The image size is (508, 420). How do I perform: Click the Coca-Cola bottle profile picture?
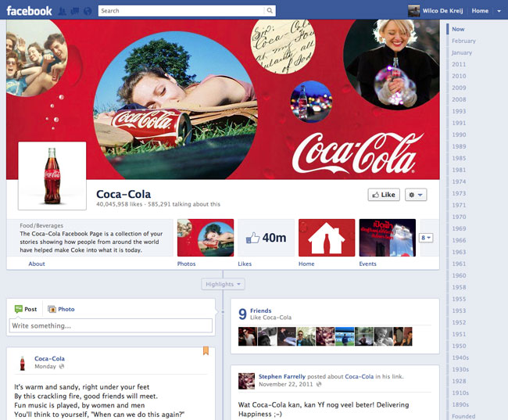52,176
